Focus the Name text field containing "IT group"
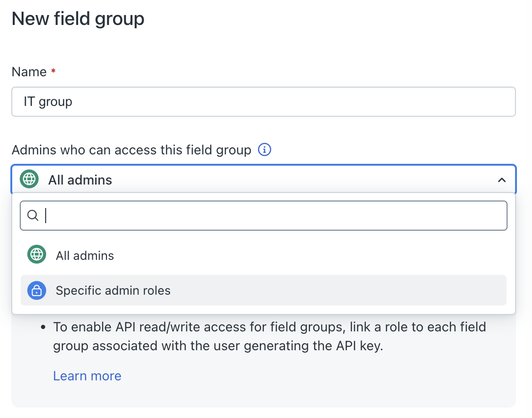This screenshot has width=532, height=418. (x=264, y=101)
